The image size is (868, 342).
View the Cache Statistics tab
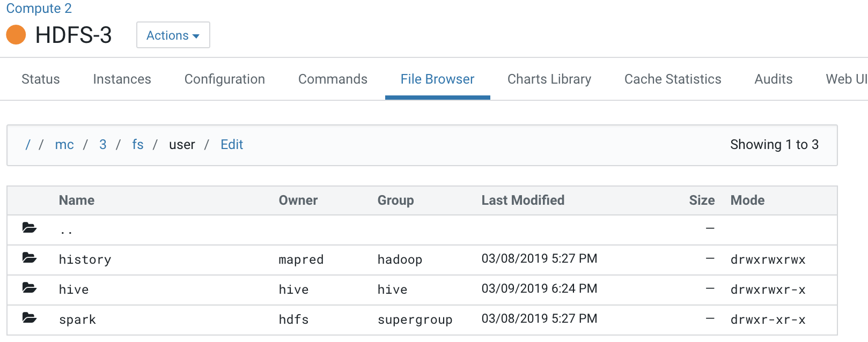[672, 79]
